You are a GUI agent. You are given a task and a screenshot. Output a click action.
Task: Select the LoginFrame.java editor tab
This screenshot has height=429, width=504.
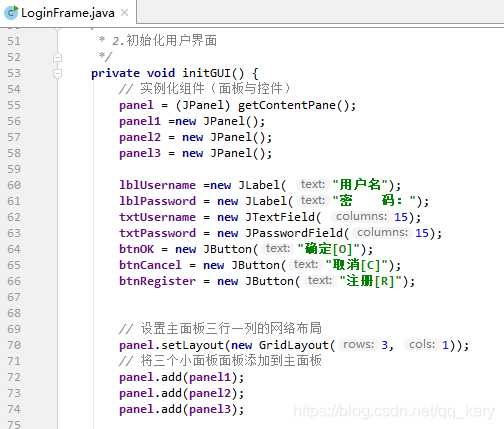67,13
